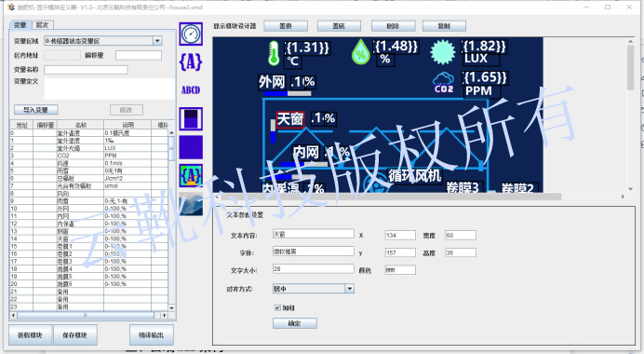Select the {A} variable text tool
Screen dimensions: 644x354
click(191, 62)
